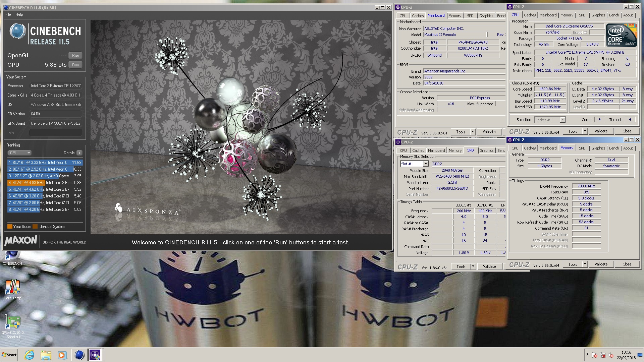Open About tab in top-right CPU-Z window
This screenshot has width=644, height=362.
pyautogui.click(x=628, y=15)
